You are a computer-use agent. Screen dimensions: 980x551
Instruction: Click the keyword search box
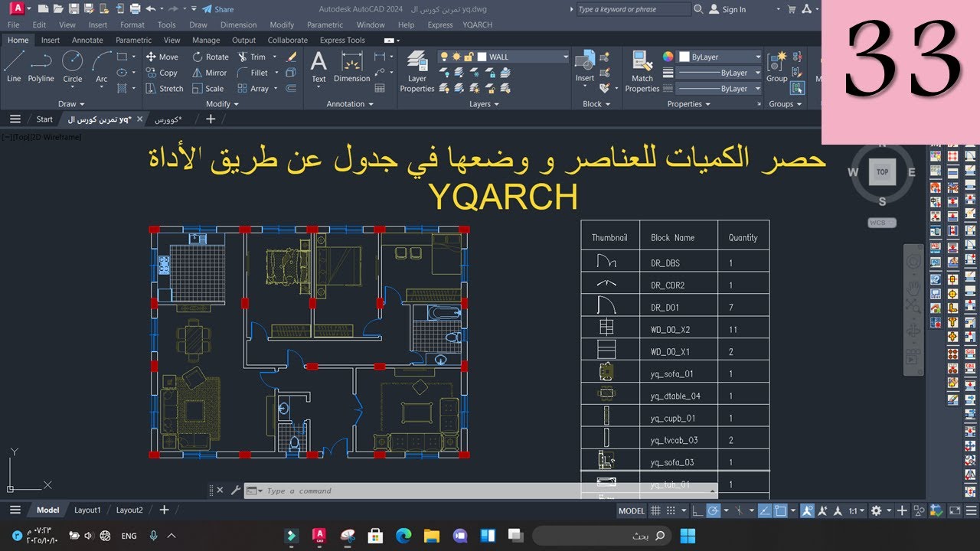pyautogui.click(x=632, y=9)
